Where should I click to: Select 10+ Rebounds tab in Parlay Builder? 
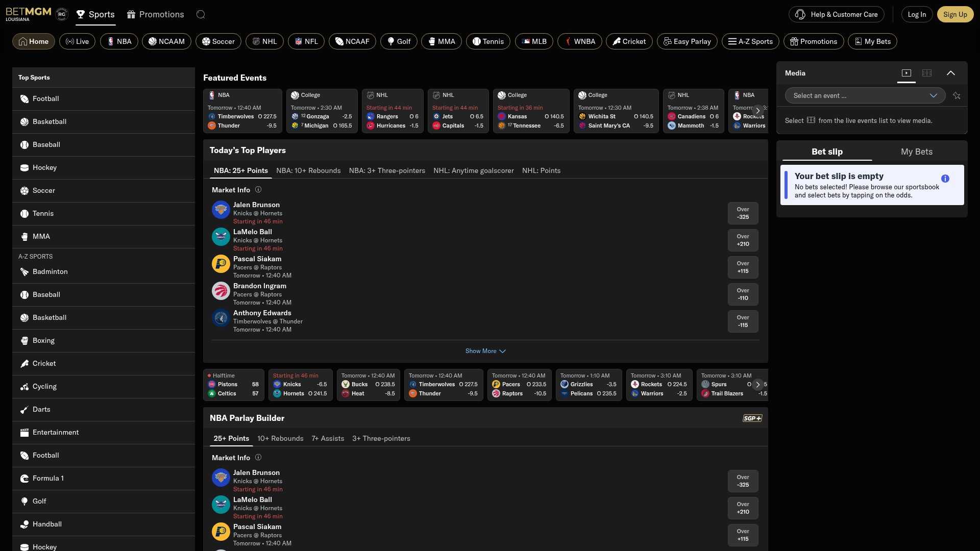click(x=280, y=438)
